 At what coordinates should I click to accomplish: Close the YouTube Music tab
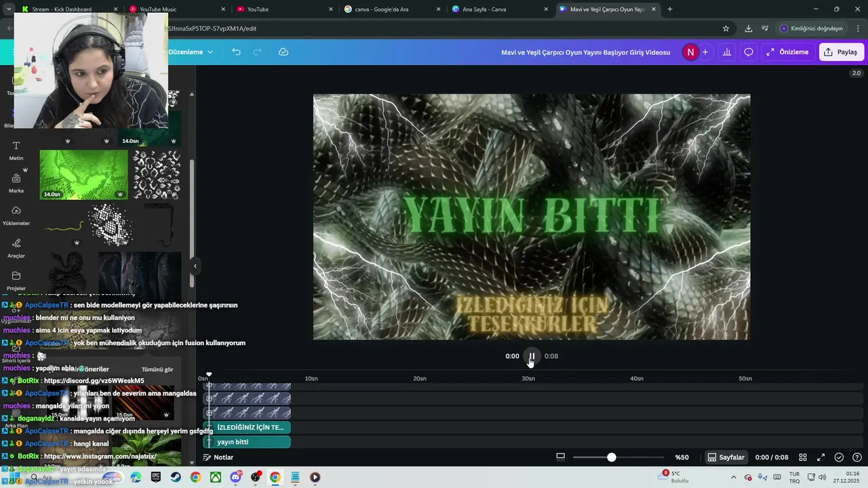[223, 9]
